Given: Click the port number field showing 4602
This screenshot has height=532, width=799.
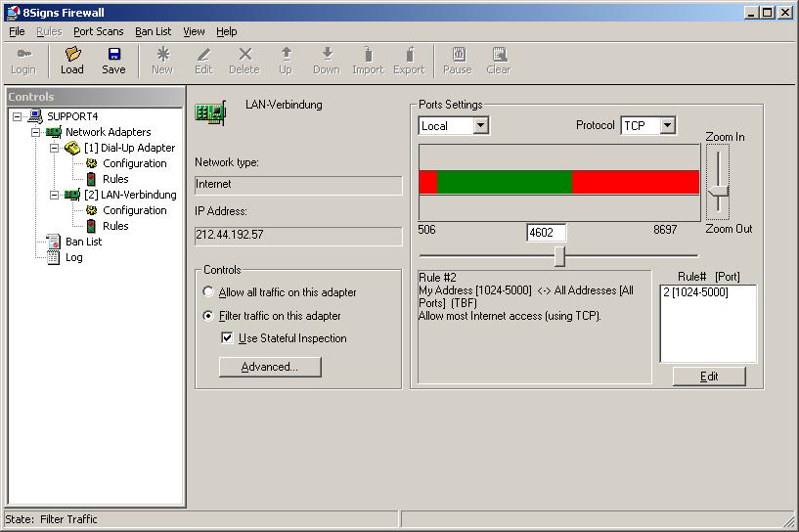Looking at the screenshot, I should coord(546,233).
